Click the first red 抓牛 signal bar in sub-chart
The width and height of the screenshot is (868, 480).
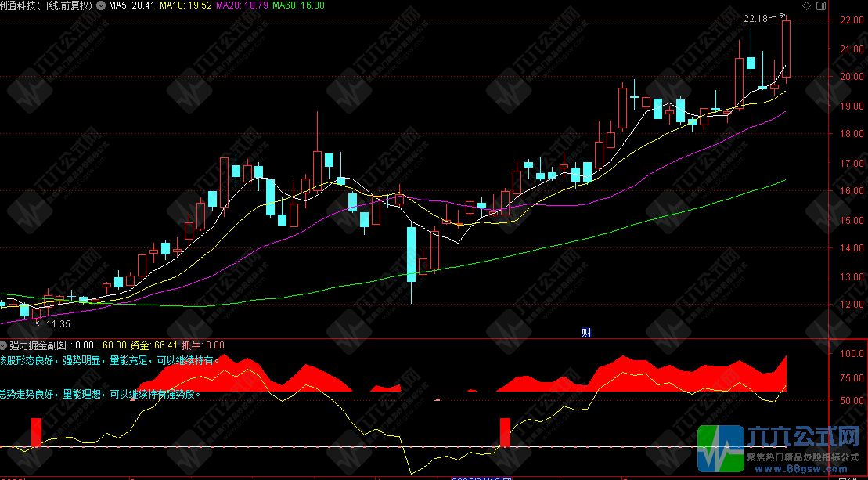pos(36,432)
